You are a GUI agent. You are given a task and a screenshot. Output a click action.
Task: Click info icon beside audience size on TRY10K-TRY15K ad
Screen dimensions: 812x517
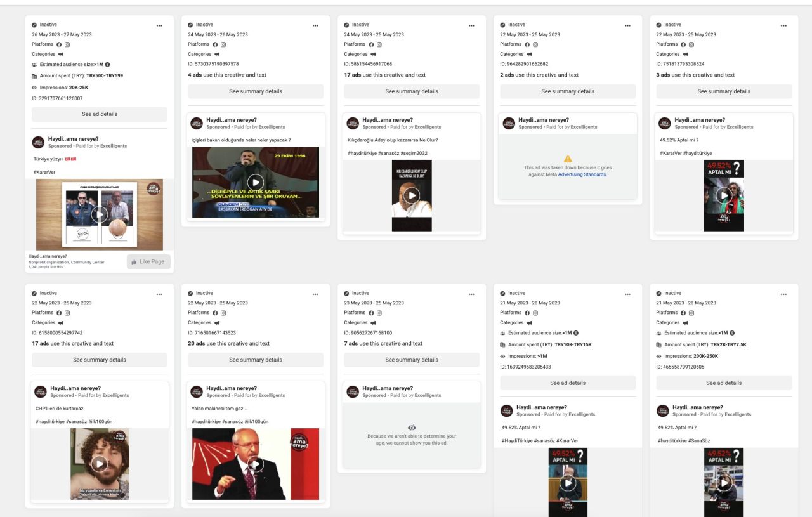pos(575,333)
